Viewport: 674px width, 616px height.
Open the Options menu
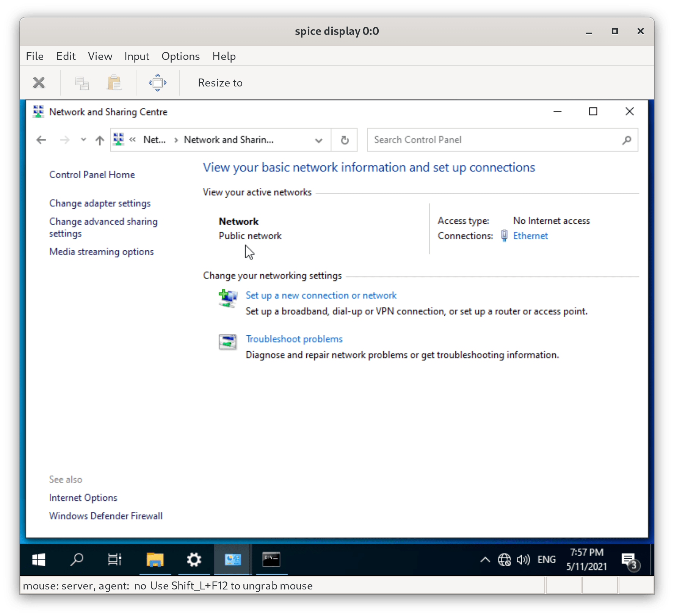(x=180, y=56)
